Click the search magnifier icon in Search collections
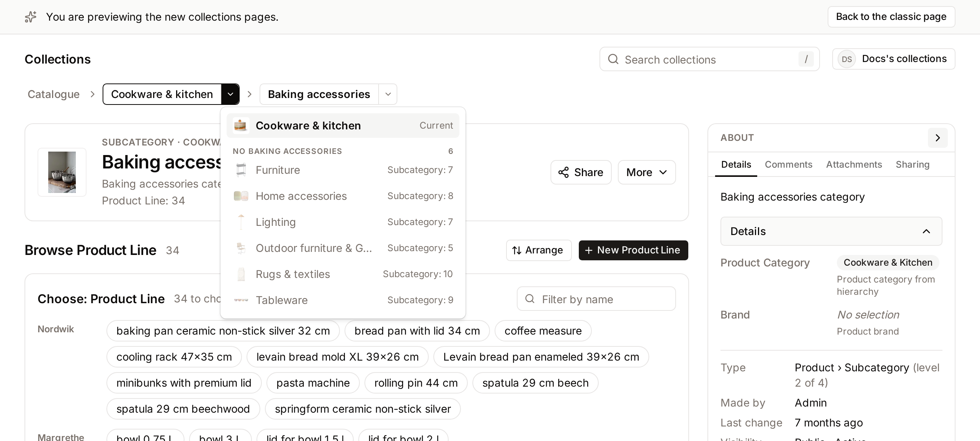 point(613,59)
